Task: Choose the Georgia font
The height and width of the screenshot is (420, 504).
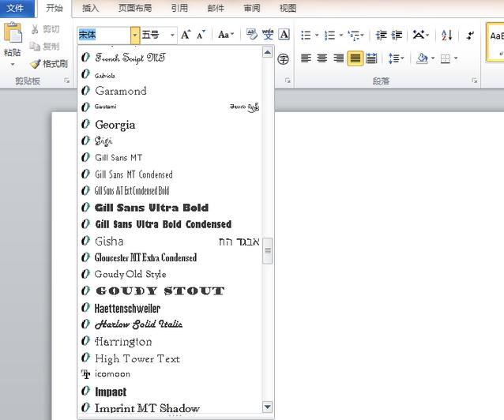Action: [x=170, y=125]
